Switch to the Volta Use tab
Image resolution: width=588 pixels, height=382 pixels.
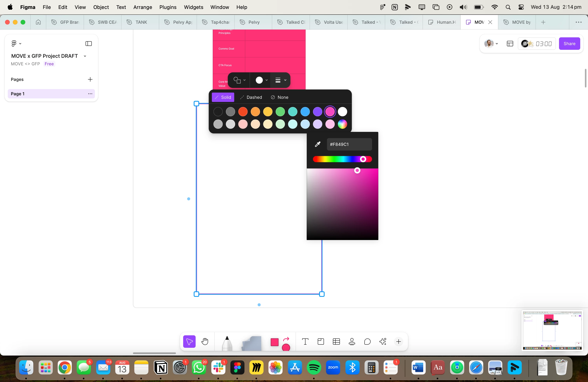329,22
